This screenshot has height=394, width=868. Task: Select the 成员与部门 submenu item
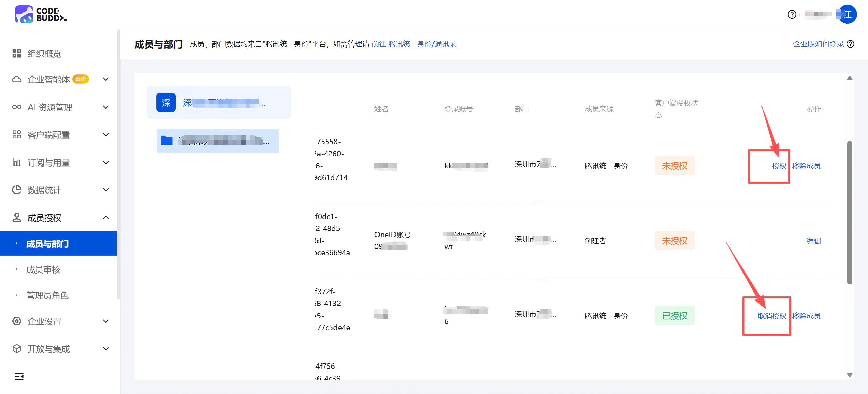[x=59, y=243]
